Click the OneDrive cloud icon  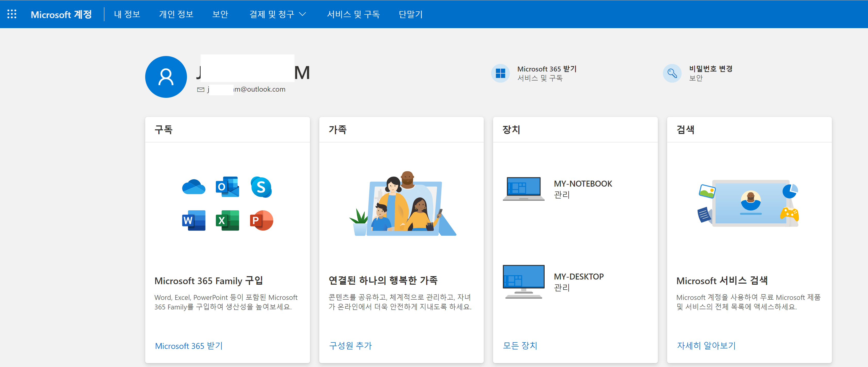point(194,187)
